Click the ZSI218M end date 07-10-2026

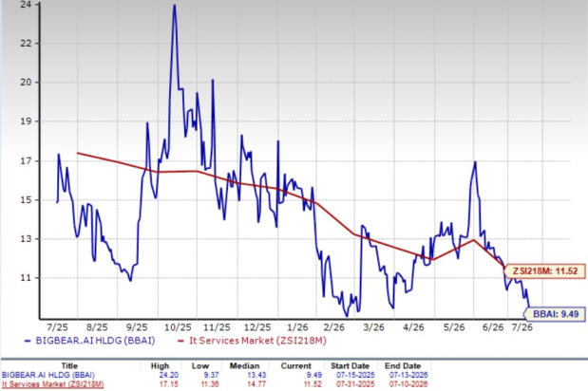408,384
